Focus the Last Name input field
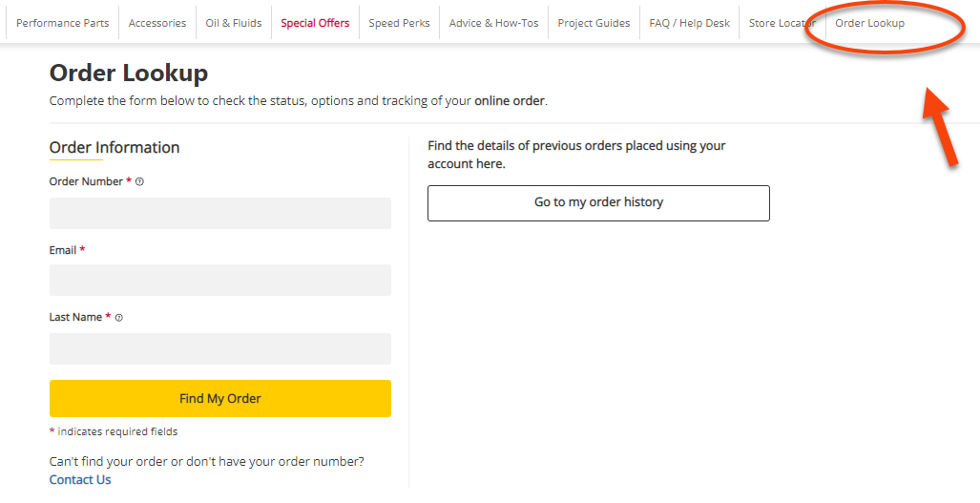The width and height of the screenshot is (980, 503). [220, 348]
